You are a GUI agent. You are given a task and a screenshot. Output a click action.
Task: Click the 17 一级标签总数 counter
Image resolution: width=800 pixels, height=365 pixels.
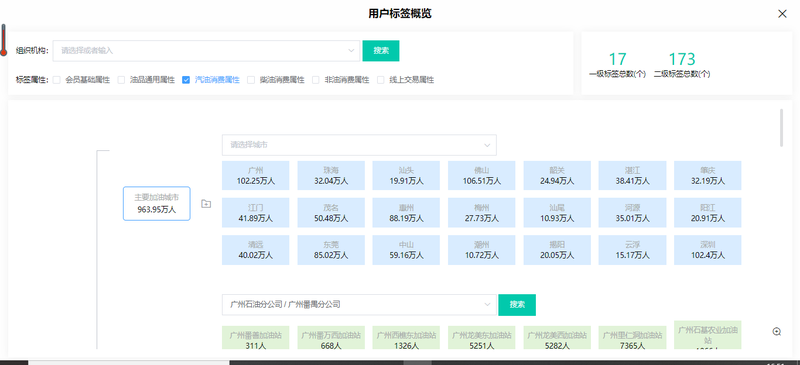coord(617,64)
